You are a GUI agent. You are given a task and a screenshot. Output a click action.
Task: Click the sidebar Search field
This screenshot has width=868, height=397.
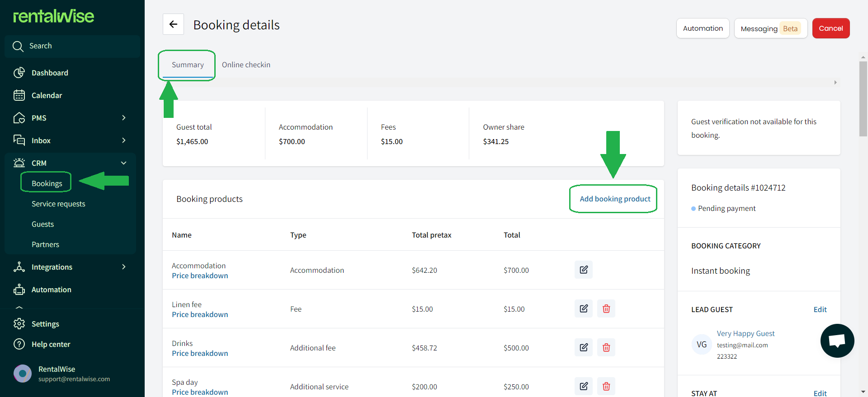tap(72, 46)
